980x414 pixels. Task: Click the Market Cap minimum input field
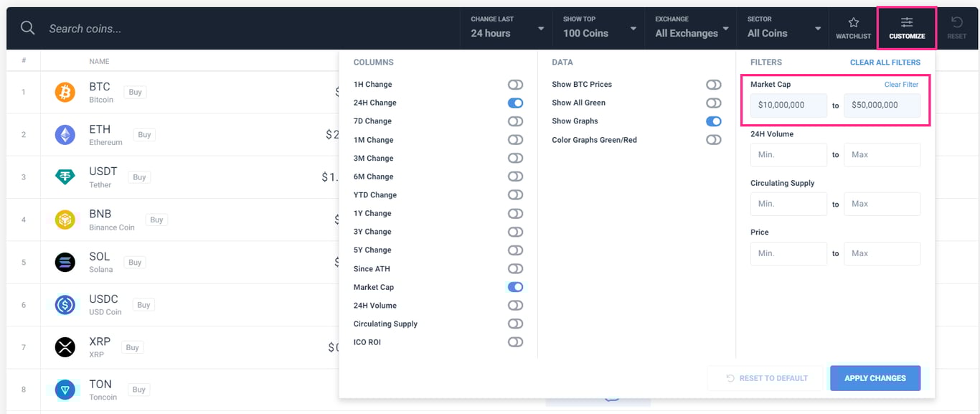[x=788, y=105]
